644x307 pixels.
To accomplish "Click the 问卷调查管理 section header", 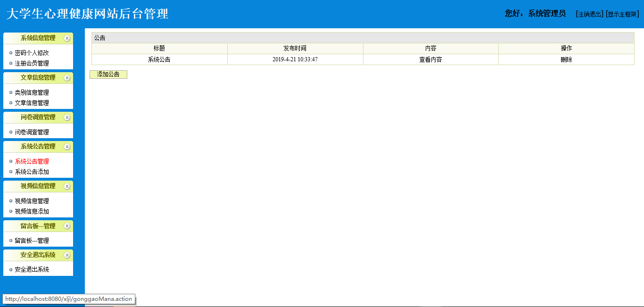I will pos(38,117).
